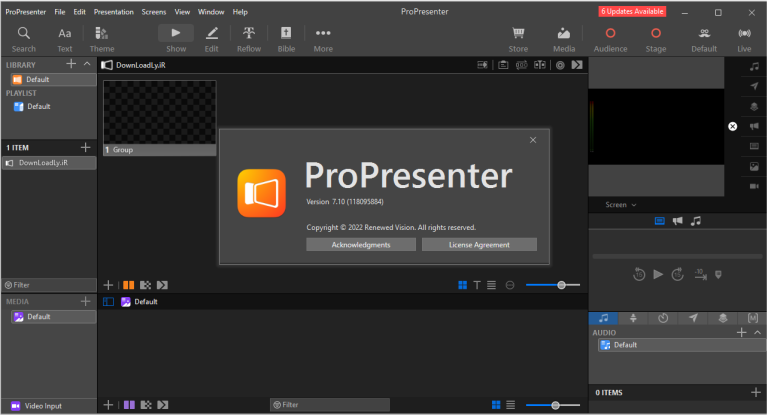
Task: Collapse the Library section
Action: 87,64
